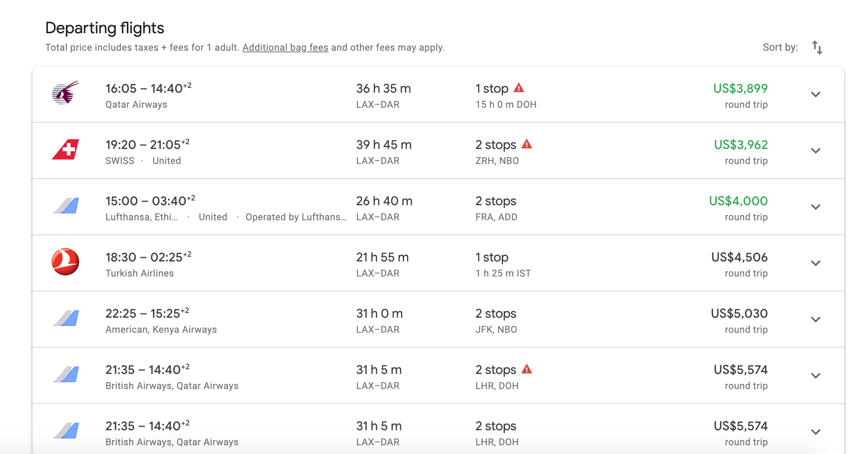Expand the SWISS US$3,962 flight details

(x=815, y=151)
